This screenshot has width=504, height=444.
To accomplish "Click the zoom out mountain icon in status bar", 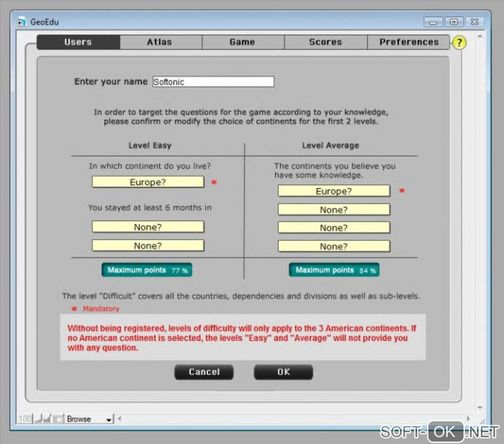I will pyautogui.click(x=39, y=419).
